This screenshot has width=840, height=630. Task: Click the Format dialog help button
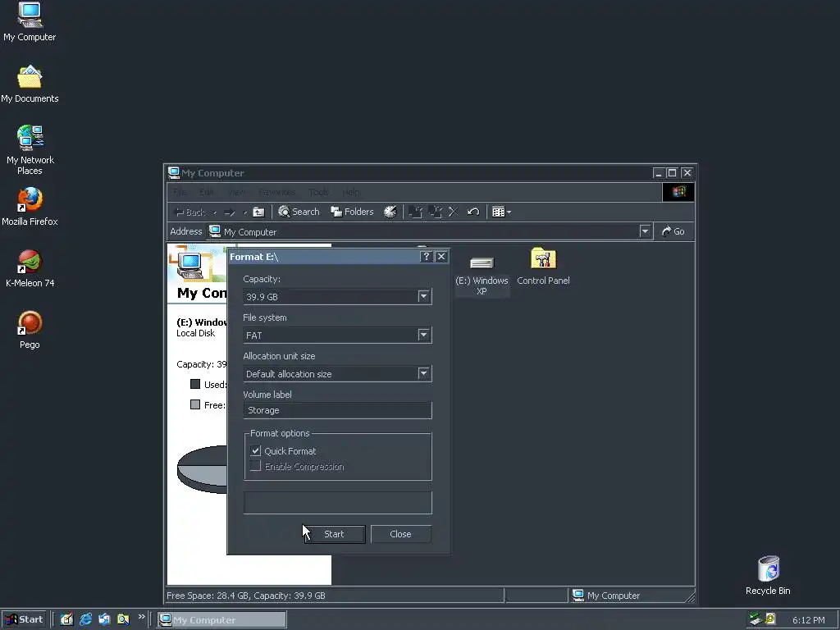pos(427,257)
